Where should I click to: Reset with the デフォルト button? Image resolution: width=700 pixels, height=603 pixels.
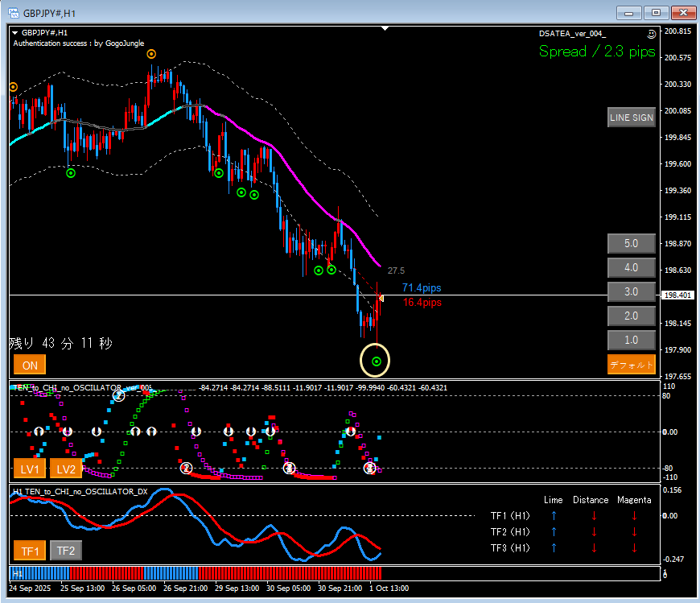pos(631,365)
